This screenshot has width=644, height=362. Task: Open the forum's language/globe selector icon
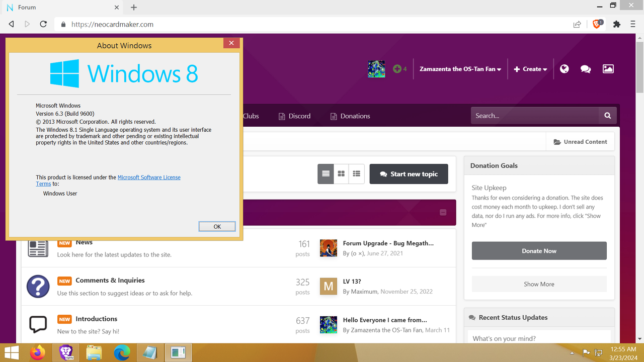[x=564, y=69]
